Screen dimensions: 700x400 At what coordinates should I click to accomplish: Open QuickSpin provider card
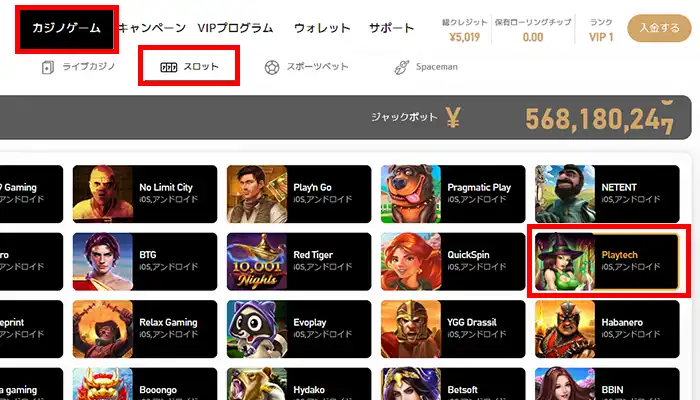pyautogui.click(x=453, y=261)
